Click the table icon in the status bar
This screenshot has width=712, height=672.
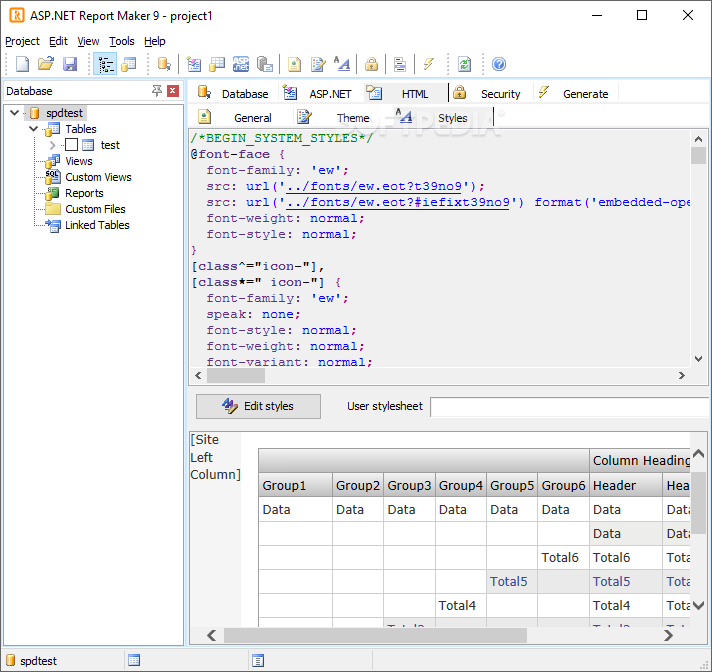(x=134, y=660)
